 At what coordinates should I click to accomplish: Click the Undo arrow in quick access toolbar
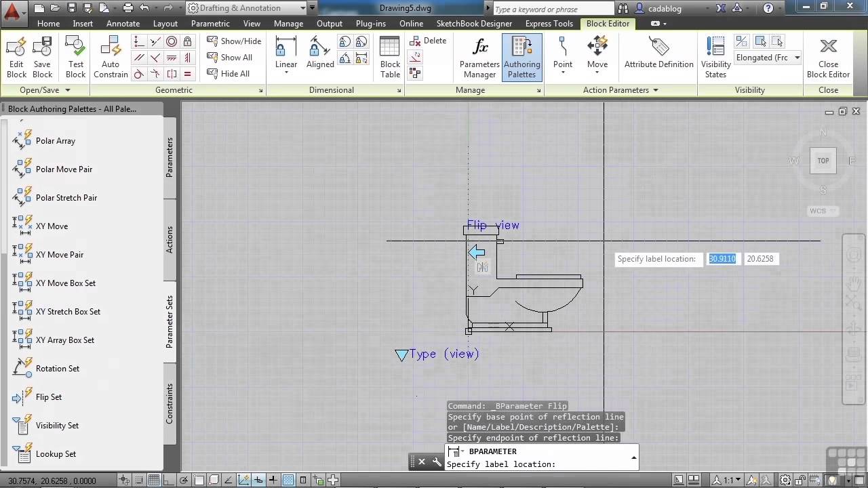[144, 8]
